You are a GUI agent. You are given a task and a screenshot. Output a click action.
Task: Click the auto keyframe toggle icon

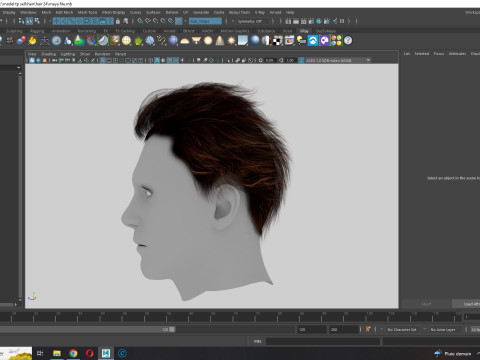[368, 329]
